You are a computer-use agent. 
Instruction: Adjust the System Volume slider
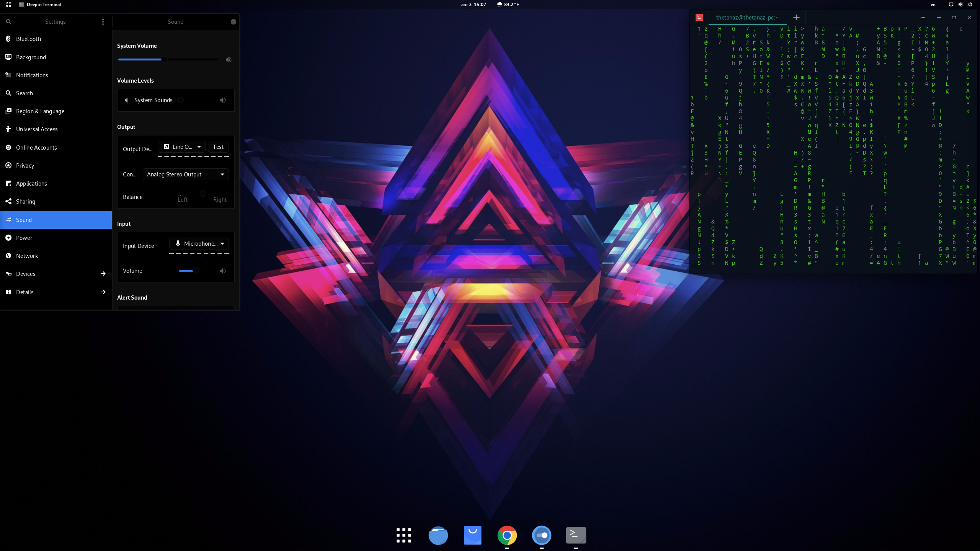(x=168, y=60)
